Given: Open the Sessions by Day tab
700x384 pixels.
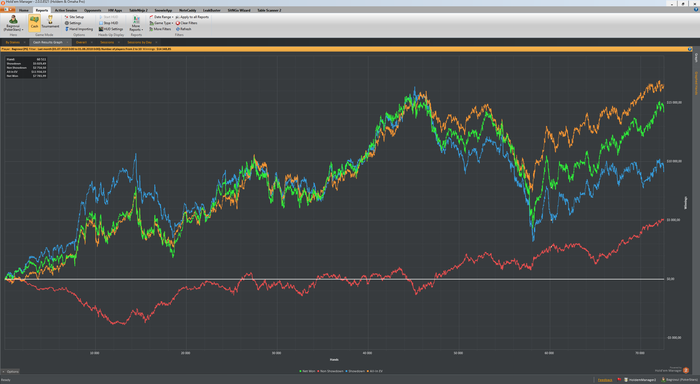Looking at the screenshot, I should tap(140, 42).
